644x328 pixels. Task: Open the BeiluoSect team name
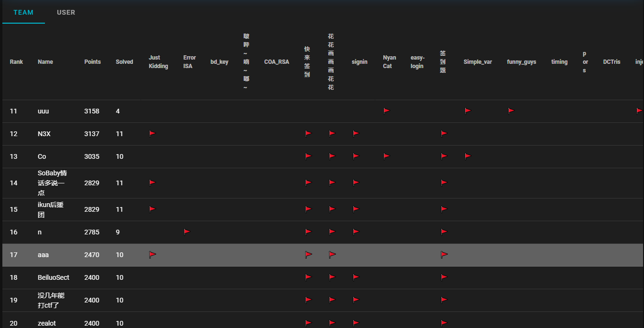click(53, 277)
